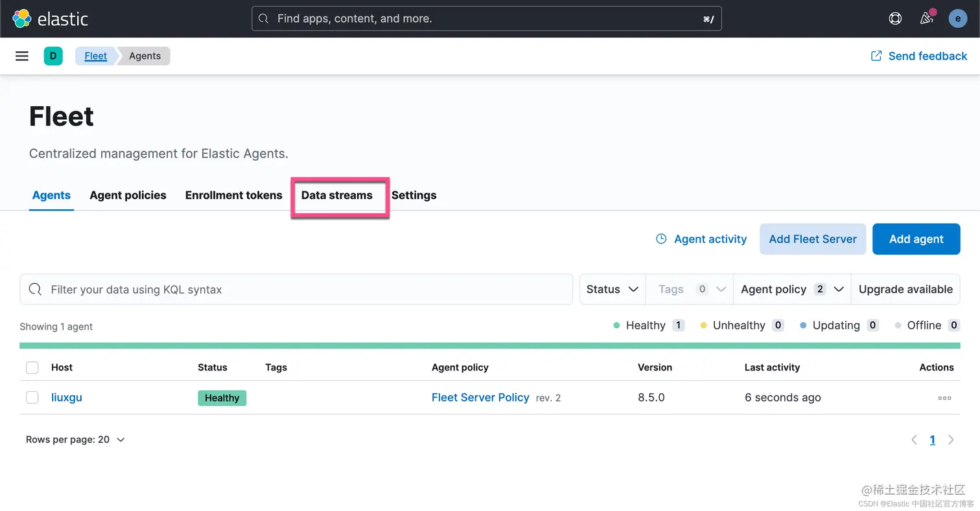This screenshot has height=511, width=980.
Task: Click Add Fleet Server button
Action: (x=813, y=239)
